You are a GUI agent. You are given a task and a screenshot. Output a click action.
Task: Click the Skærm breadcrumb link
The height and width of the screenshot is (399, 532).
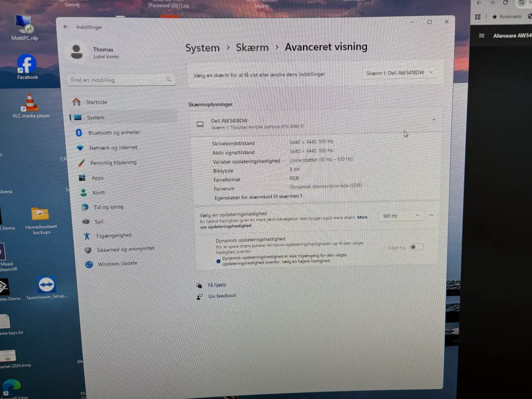(x=252, y=47)
